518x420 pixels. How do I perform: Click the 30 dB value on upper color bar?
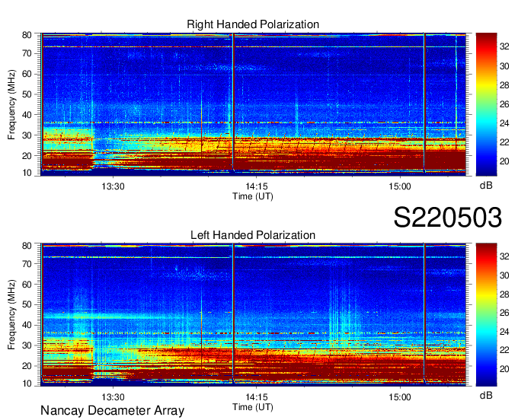(x=504, y=66)
